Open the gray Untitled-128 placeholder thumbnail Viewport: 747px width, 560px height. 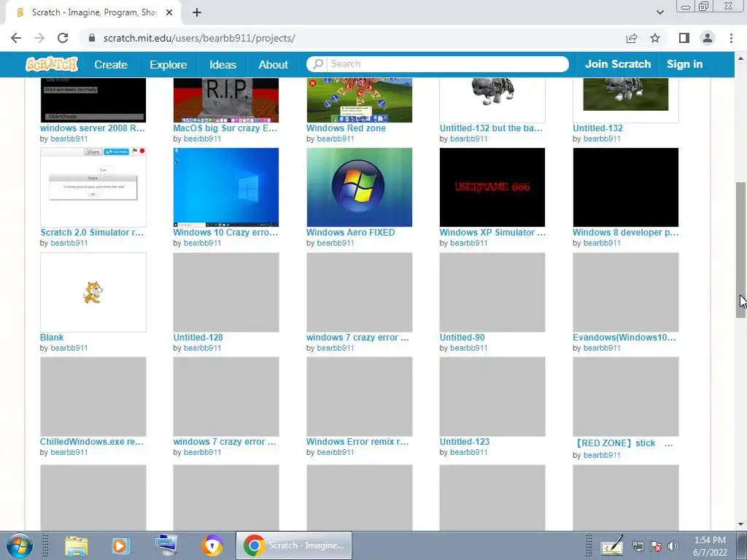[x=226, y=292]
